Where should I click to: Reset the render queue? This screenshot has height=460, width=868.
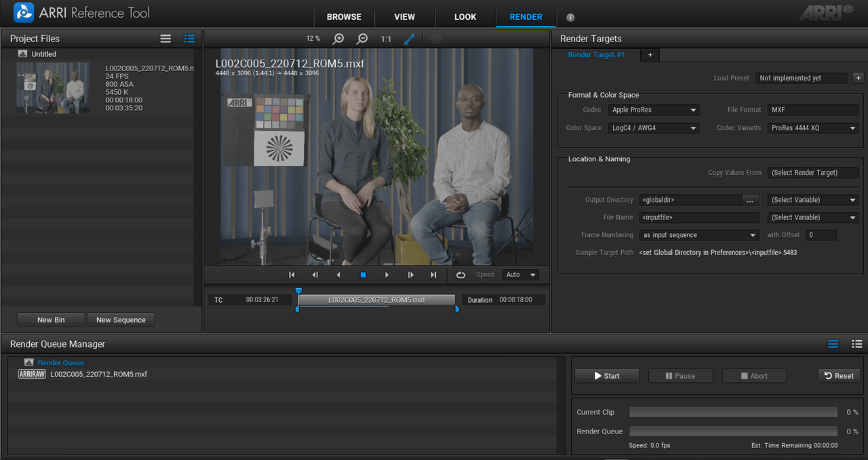coord(839,376)
